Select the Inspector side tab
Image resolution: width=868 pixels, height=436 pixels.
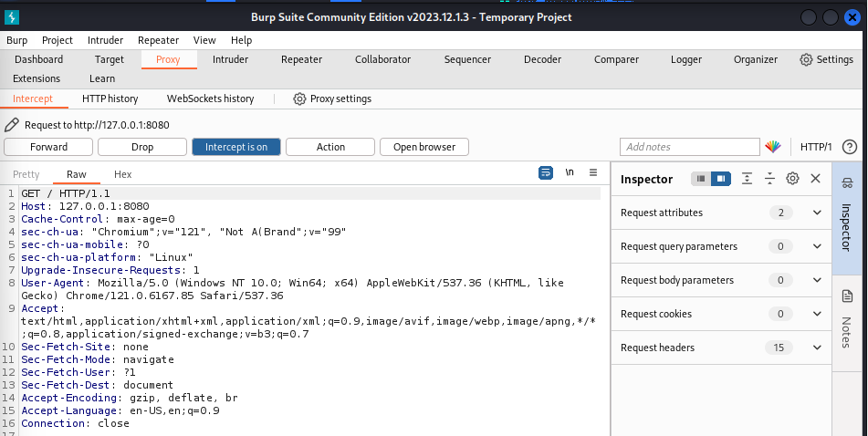click(847, 219)
